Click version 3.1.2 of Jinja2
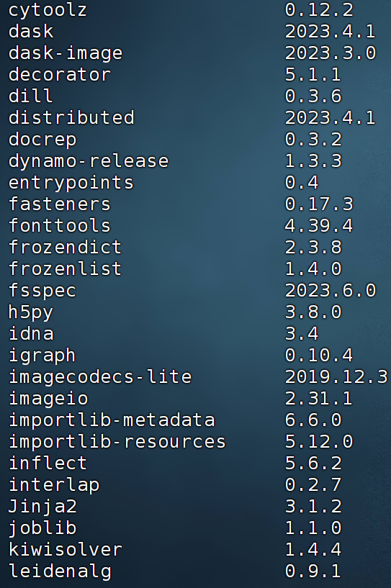The image size is (391, 588). (313, 506)
